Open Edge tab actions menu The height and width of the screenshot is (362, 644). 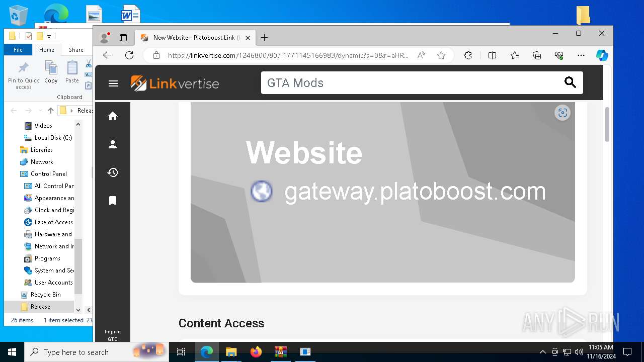[123, 38]
